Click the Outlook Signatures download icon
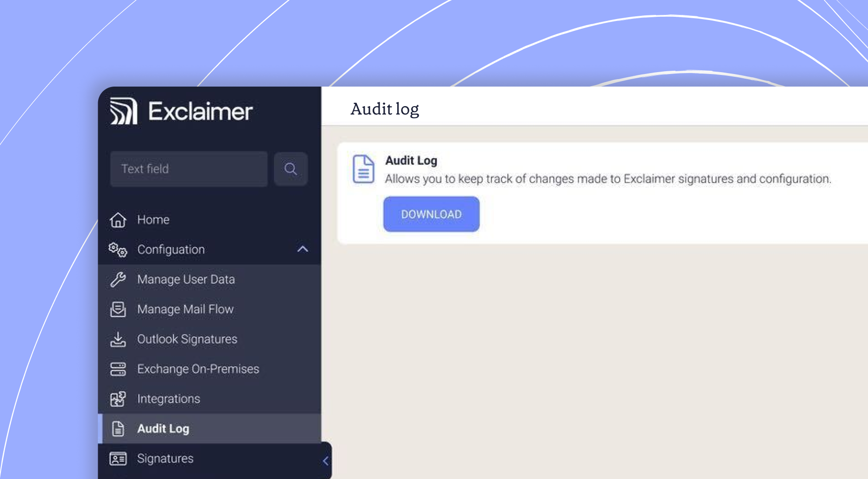This screenshot has width=868, height=479. tap(118, 339)
